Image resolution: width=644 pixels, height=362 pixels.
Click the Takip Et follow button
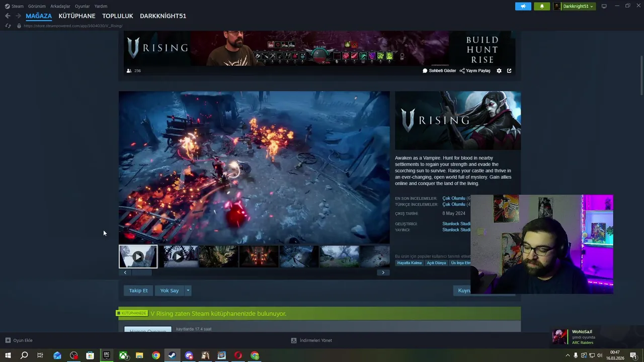point(138,291)
